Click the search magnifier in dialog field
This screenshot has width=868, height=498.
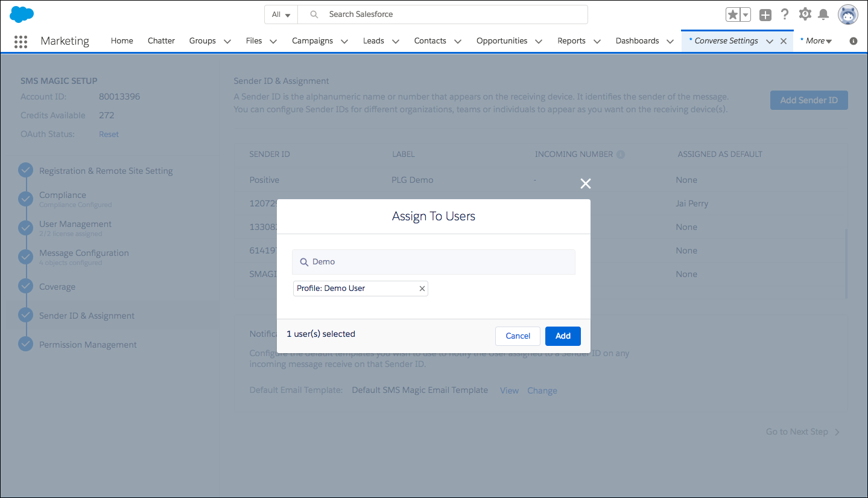point(304,262)
